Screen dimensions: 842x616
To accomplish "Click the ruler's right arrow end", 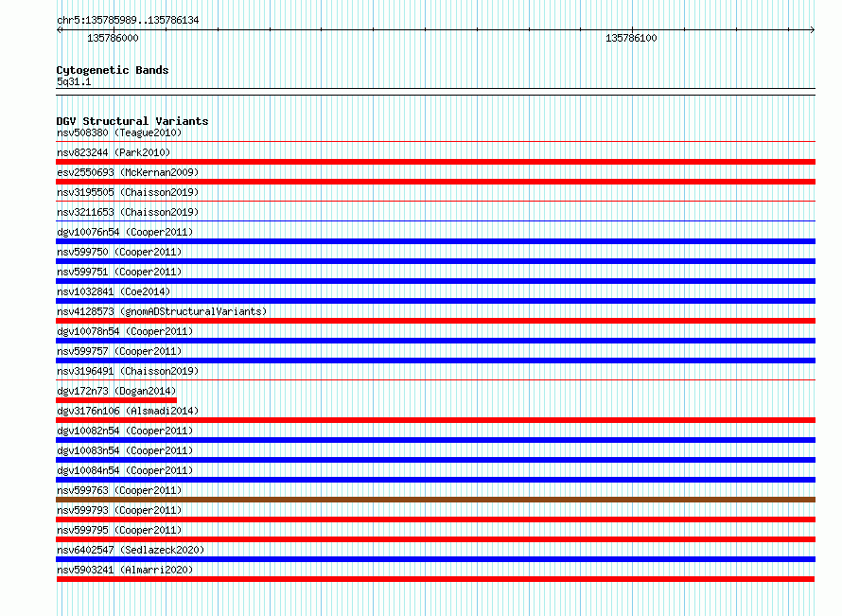I will point(813,30).
